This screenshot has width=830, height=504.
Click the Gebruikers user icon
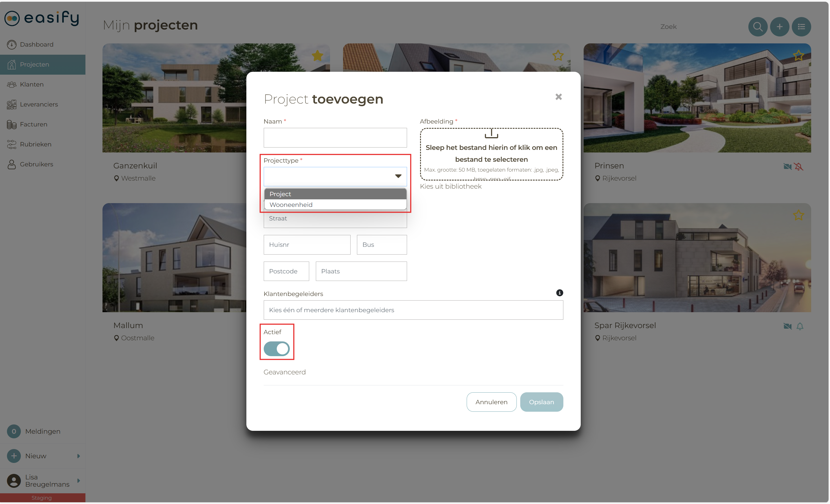pyautogui.click(x=12, y=164)
